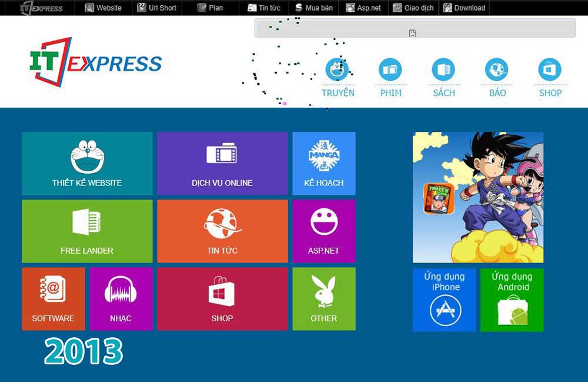Screen dimensions: 588x382
Task: Open the THIẾT KẾ WEBSITE Doraemon tile
Action: click(87, 163)
